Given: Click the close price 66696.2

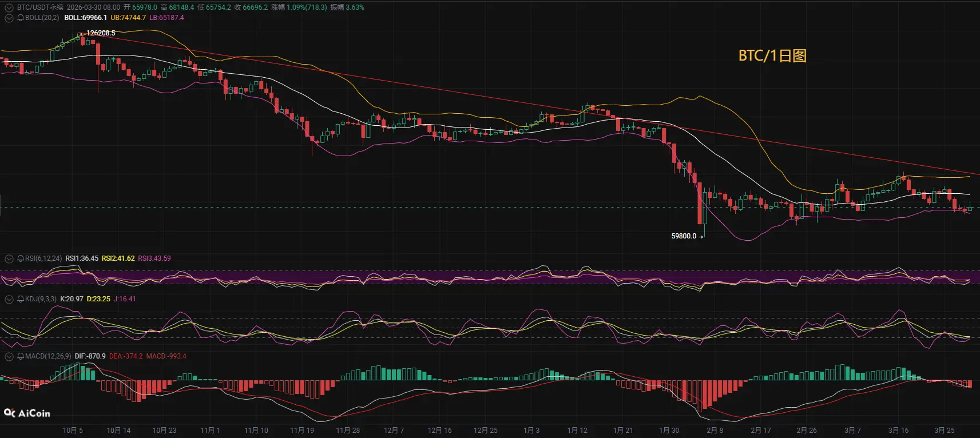Looking at the screenshot, I should click(255, 7).
